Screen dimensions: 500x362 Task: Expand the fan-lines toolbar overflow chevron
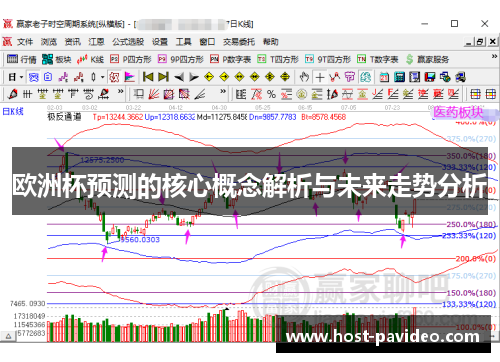223,91
